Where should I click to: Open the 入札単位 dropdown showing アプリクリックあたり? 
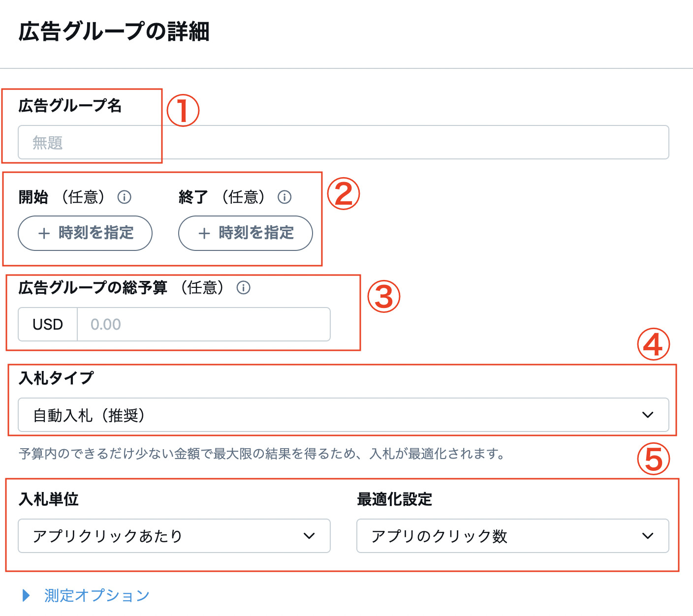[x=175, y=536]
